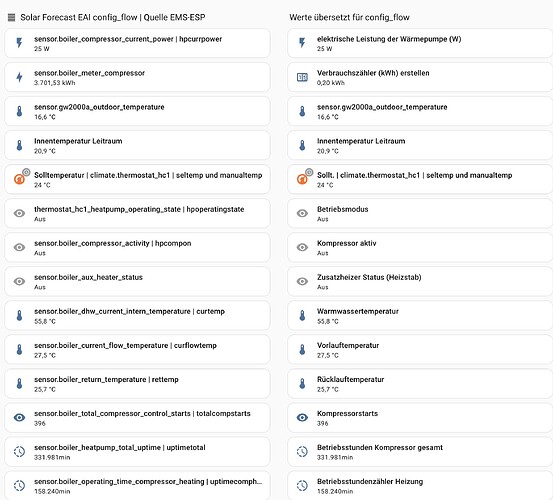The height and width of the screenshot is (500, 553).
Task: Select Betriebsstundenzähler Heizung entry
Action: click(420, 486)
